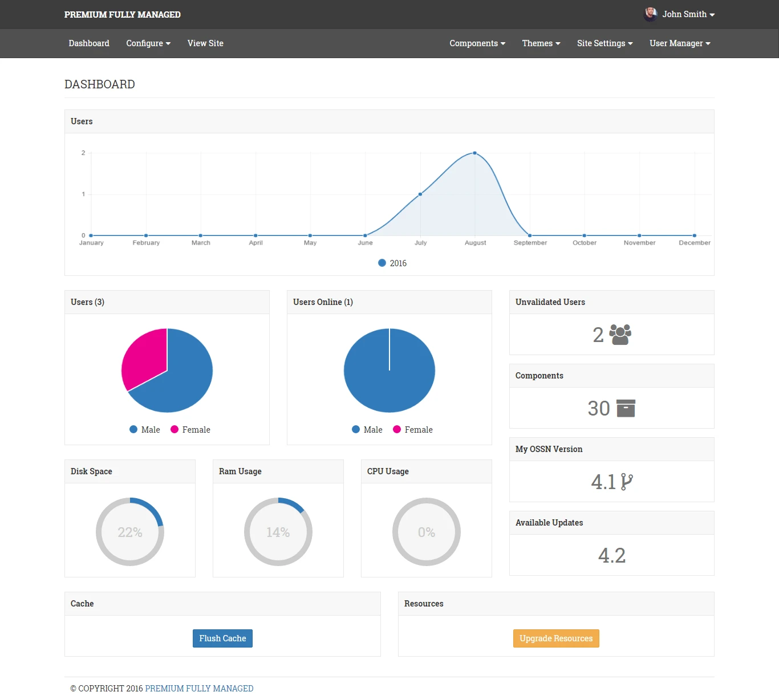Expand the Configure dropdown menu
779x700 pixels.
[x=148, y=43]
